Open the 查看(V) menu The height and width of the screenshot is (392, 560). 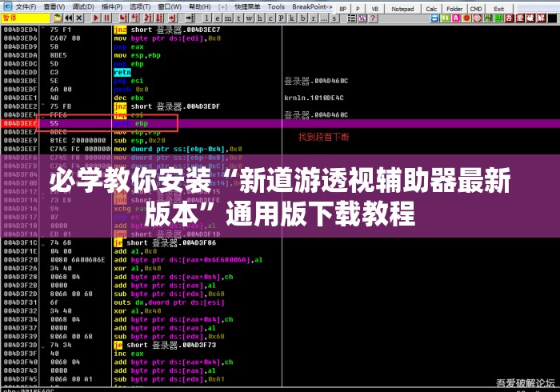pyautogui.click(x=54, y=6)
